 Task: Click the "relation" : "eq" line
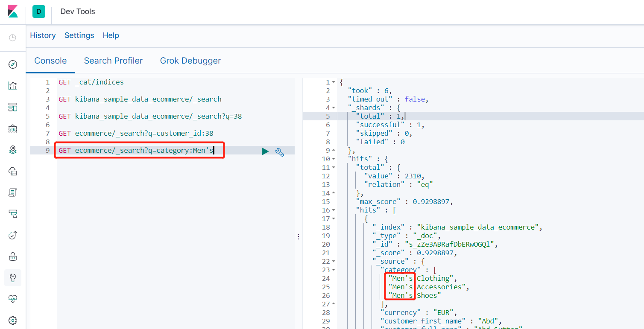tap(398, 184)
